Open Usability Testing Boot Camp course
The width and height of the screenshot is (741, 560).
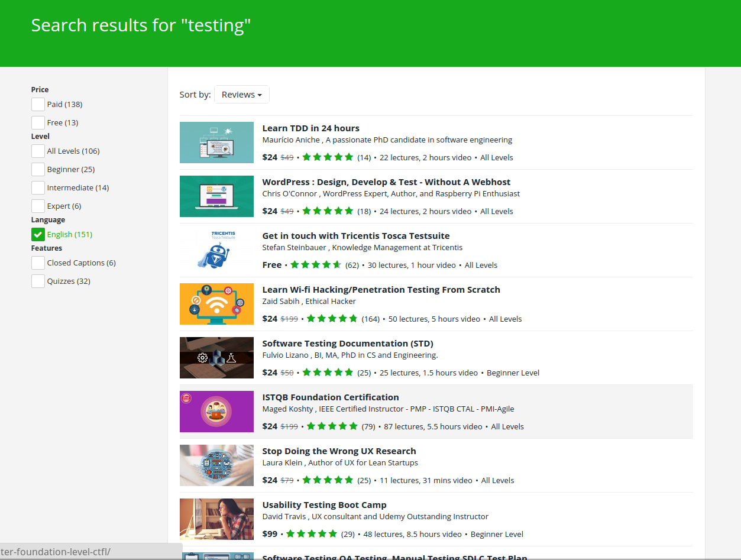324,505
